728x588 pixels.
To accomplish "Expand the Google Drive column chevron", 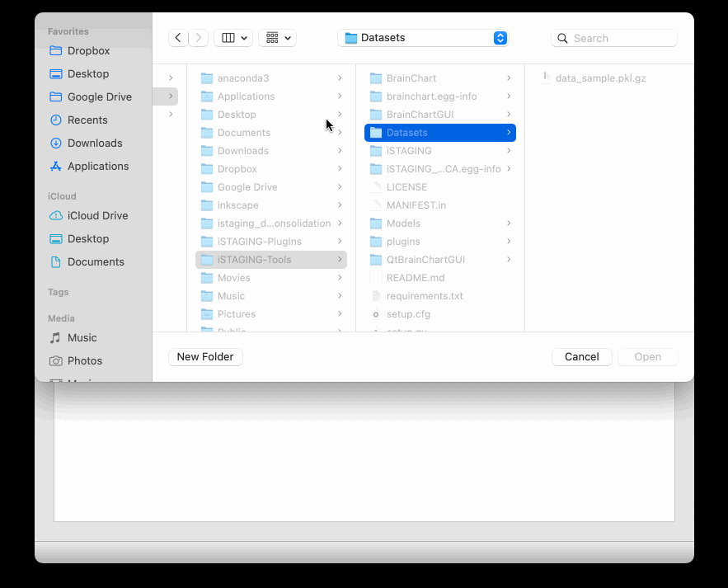I will [x=340, y=186].
